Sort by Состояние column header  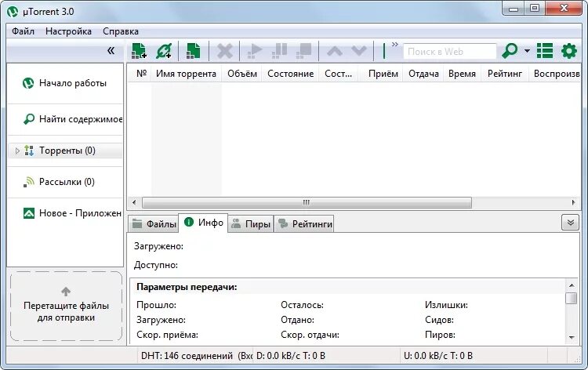[x=290, y=74]
